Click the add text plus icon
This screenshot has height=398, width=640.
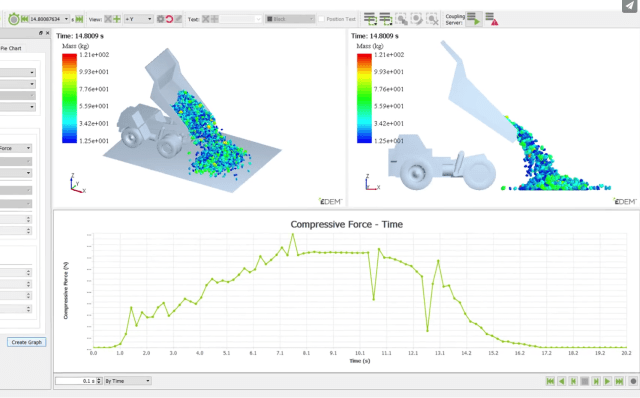(214, 19)
